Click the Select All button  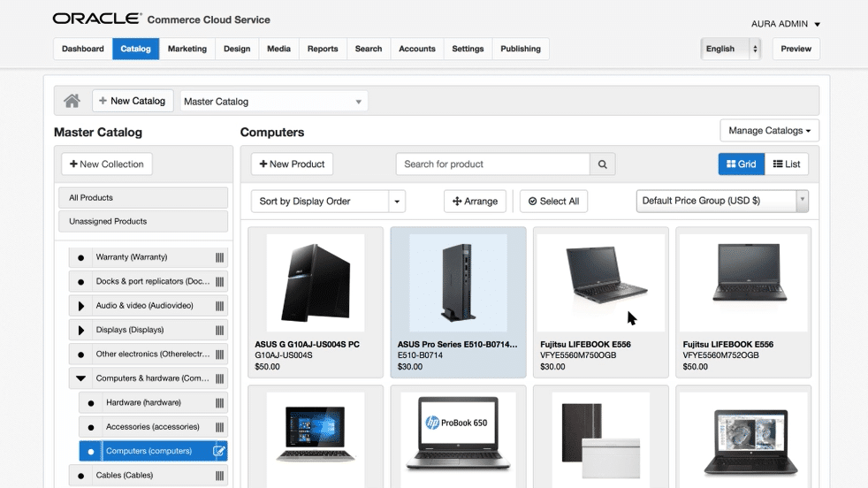click(x=553, y=201)
